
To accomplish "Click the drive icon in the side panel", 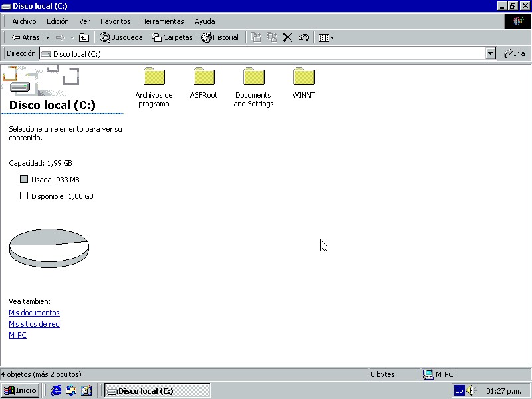I will tap(20, 88).
